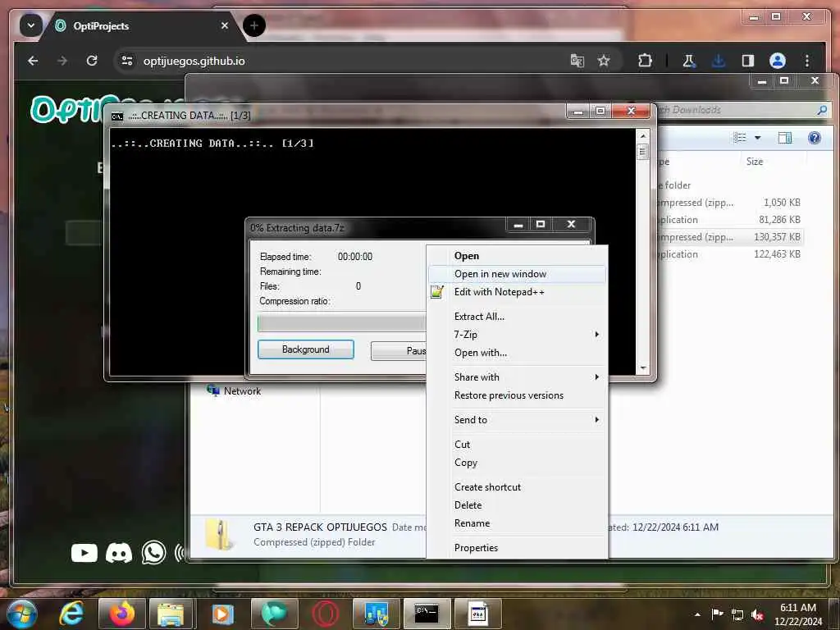Show Chrome downloads icon
This screenshot has width=840, height=630.
coord(719,61)
